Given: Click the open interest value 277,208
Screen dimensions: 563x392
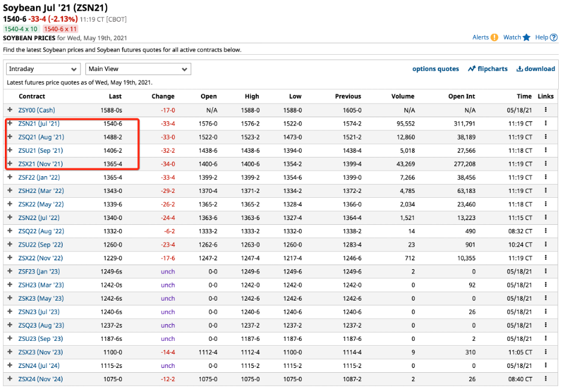Looking at the screenshot, I should [464, 164].
